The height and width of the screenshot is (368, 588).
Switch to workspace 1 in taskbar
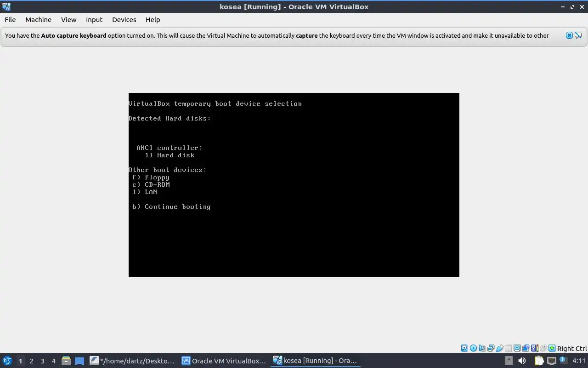(x=20, y=361)
